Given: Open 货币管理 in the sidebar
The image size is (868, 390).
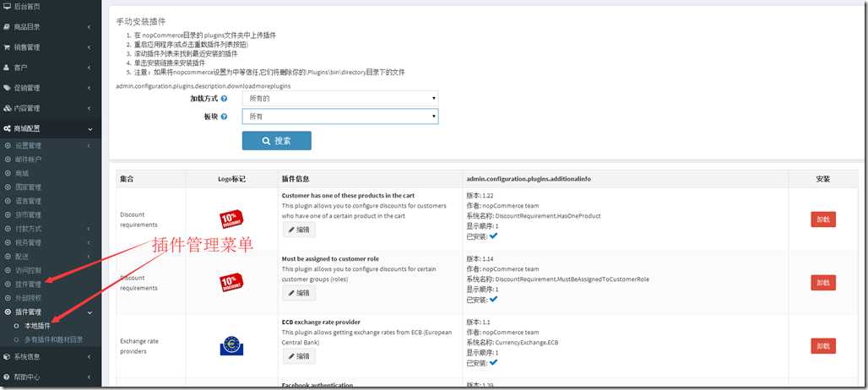Looking at the screenshot, I should pyautogui.click(x=28, y=214).
